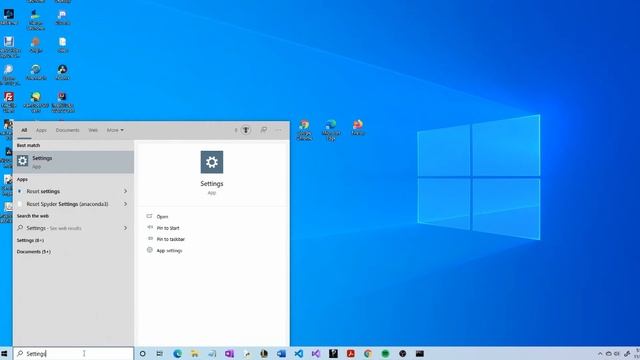Select the All search tab

tap(24, 130)
